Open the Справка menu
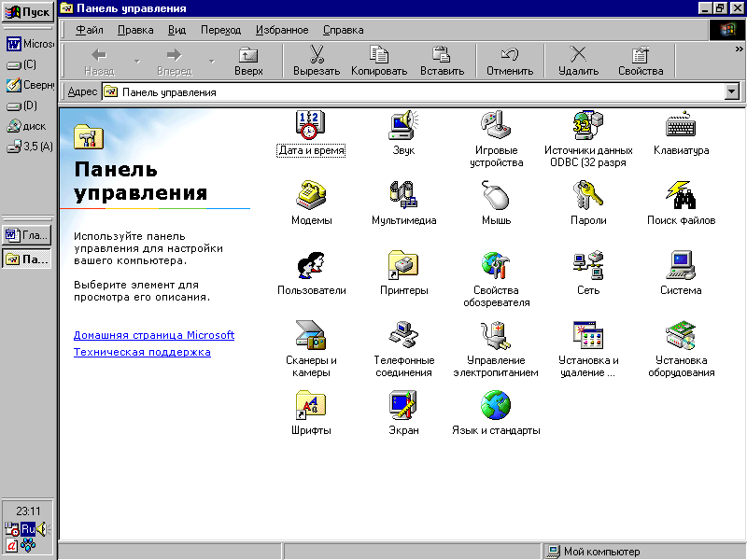The width and height of the screenshot is (747, 560). click(343, 30)
